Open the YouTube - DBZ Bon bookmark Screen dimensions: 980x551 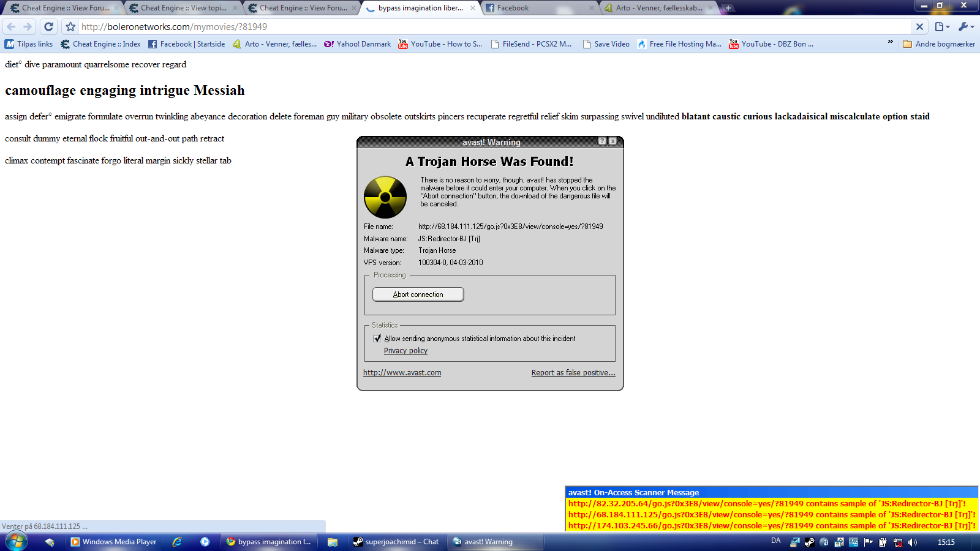pyautogui.click(x=771, y=44)
